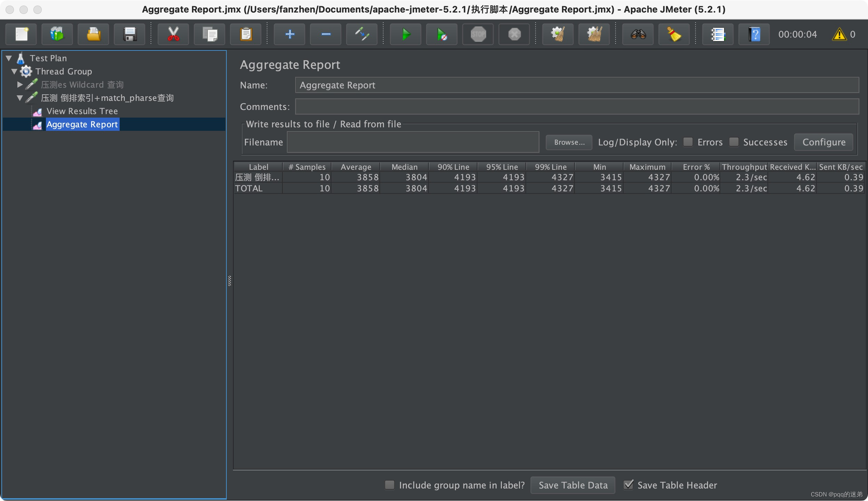This screenshot has height=501, width=868.
Task: Click the split pane divider handle
Action: point(230,281)
